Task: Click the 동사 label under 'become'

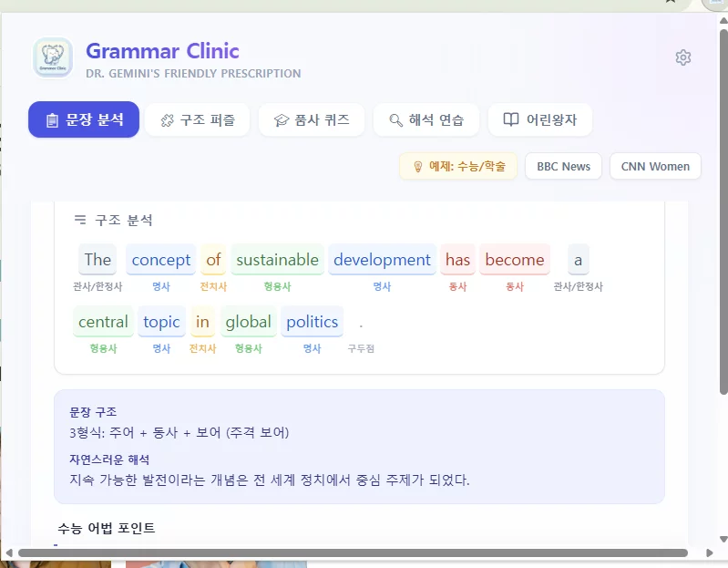Action: tap(515, 286)
